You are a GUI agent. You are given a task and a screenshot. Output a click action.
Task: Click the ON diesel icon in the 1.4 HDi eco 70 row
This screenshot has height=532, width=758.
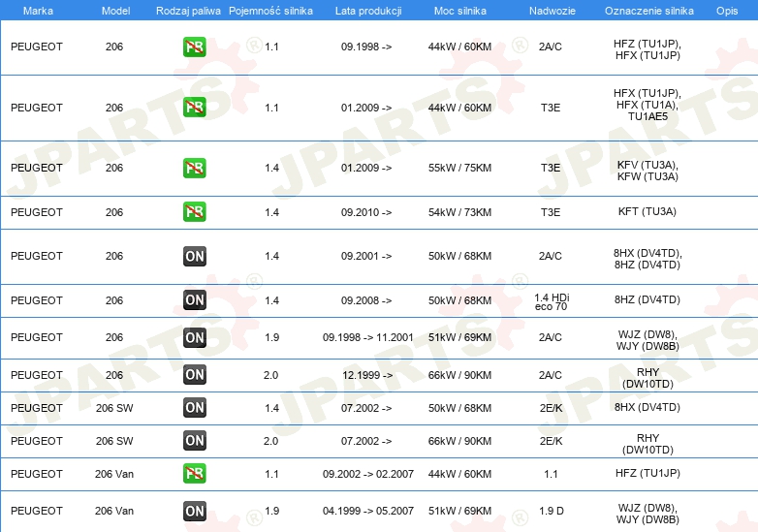coord(194,300)
